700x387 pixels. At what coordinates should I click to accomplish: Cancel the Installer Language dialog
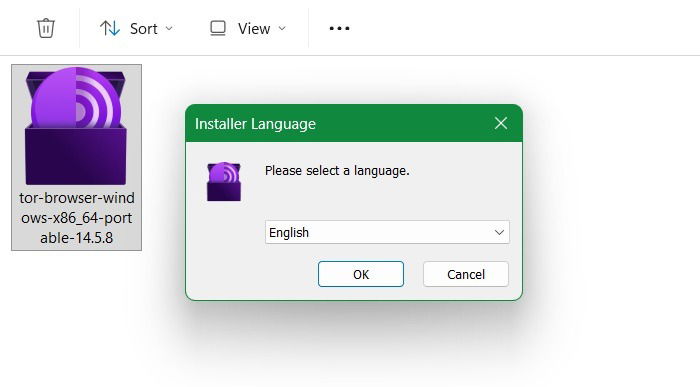coord(466,274)
